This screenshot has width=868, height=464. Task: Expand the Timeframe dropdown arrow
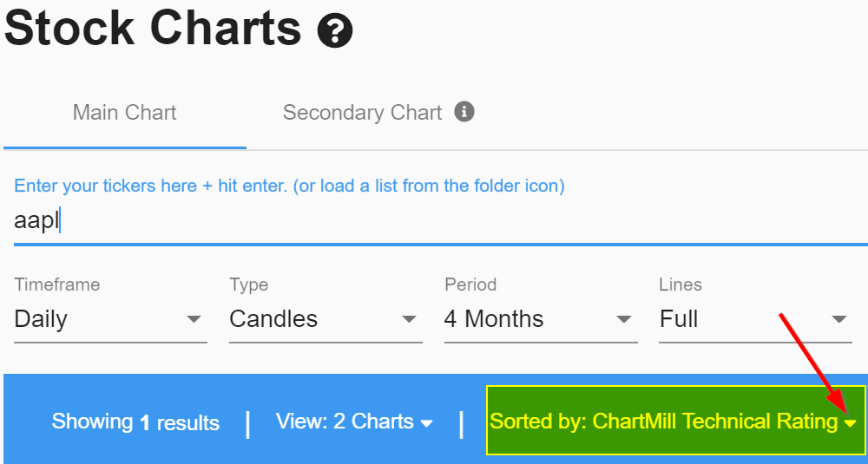tap(194, 319)
